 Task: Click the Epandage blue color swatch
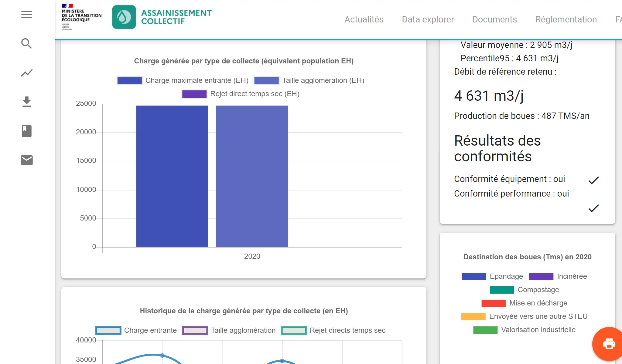(474, 276)
